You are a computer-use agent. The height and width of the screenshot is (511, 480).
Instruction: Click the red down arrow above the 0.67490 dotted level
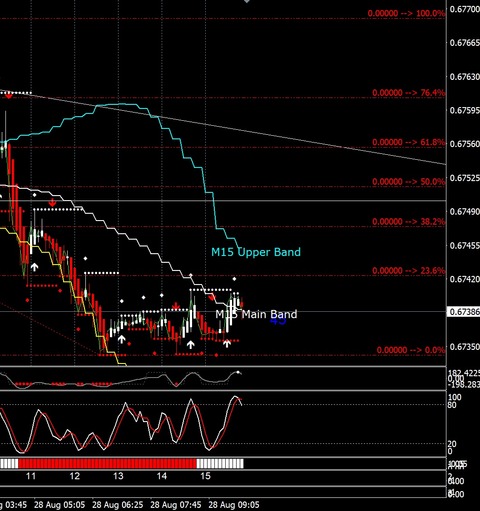[x=52, y=202]
